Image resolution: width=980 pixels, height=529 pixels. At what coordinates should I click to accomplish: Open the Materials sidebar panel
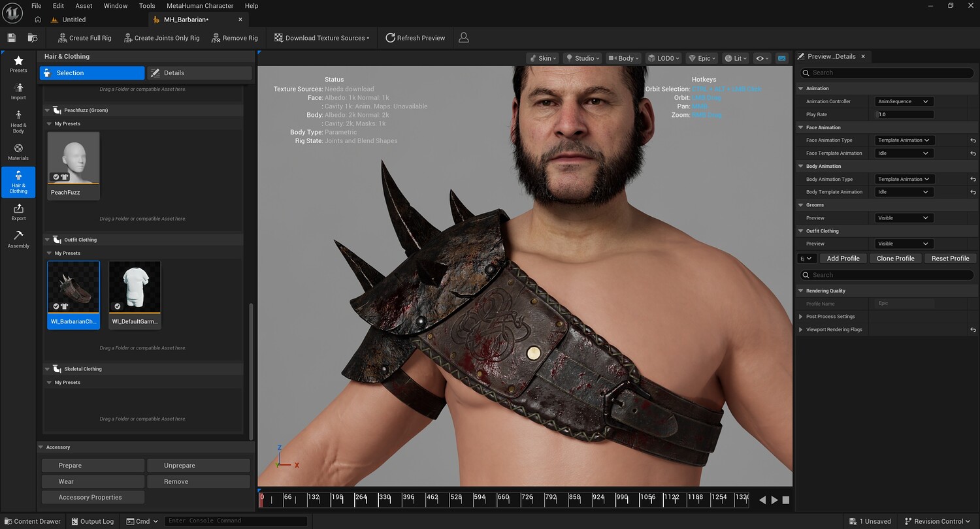click(x=18, y=152)
